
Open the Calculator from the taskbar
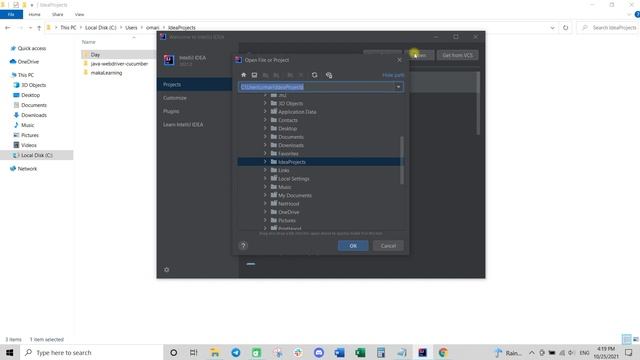tap(381, 353)
